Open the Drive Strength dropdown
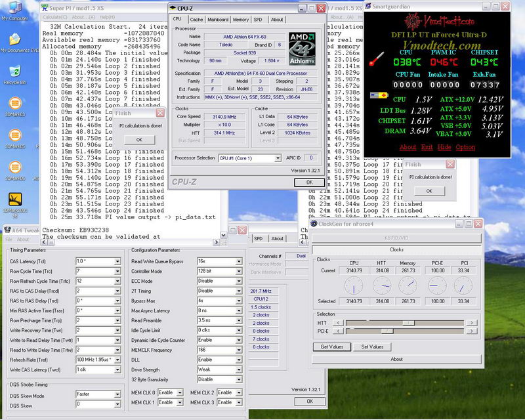Screen dimensions: 525x420 pyautogui.click(x=238, y=369)
